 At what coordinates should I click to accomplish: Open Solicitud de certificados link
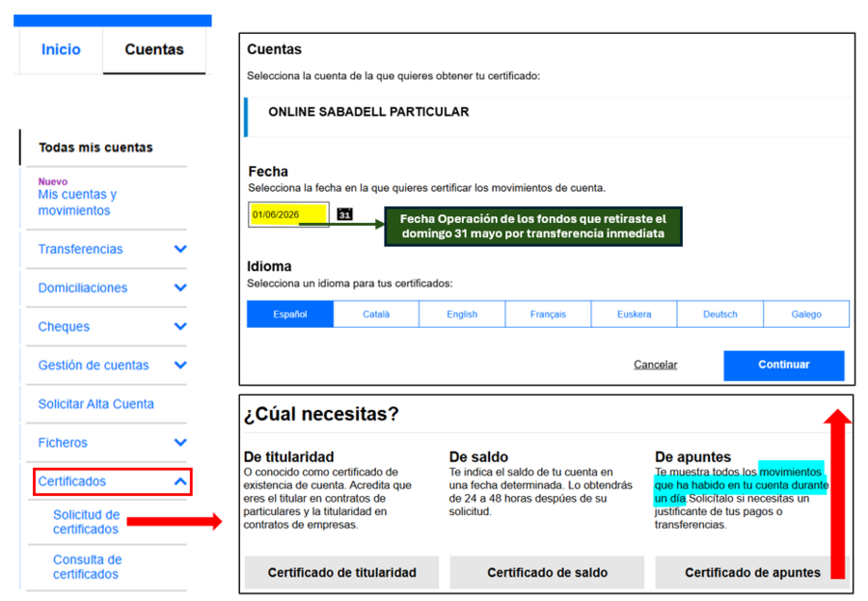pyautogui.click(x=86, y=522)
